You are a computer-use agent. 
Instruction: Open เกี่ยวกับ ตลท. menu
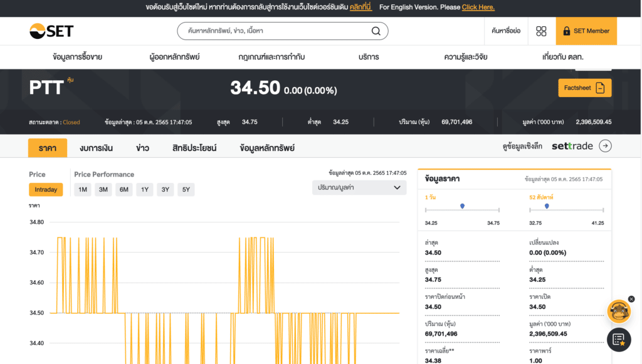(562, 57)
